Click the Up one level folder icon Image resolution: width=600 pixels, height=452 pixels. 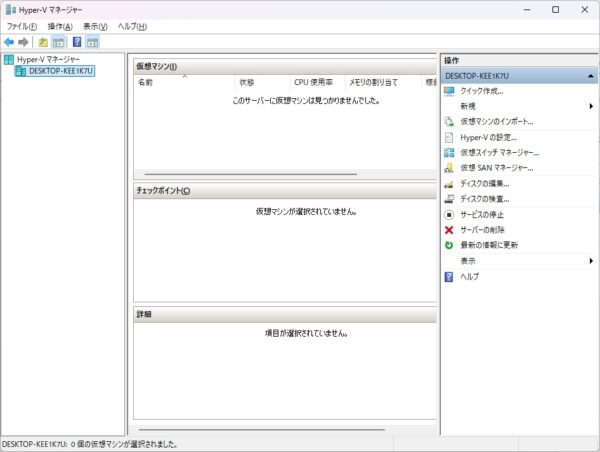click(43, 42)
